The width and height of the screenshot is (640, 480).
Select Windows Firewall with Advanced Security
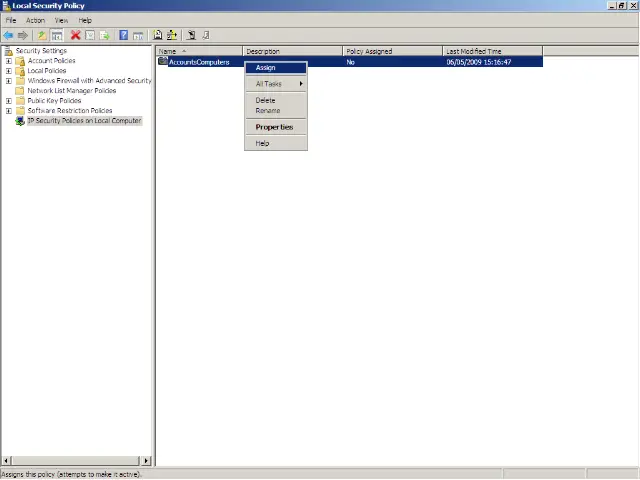tap(89, 81)
